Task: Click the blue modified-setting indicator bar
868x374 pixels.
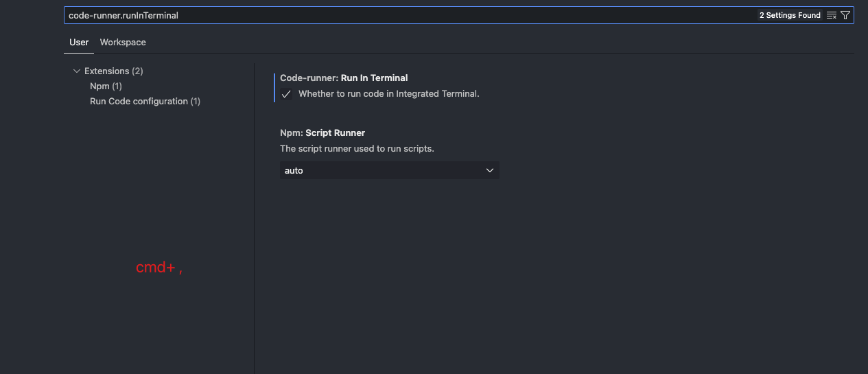Action: click(x=274, y=87)
